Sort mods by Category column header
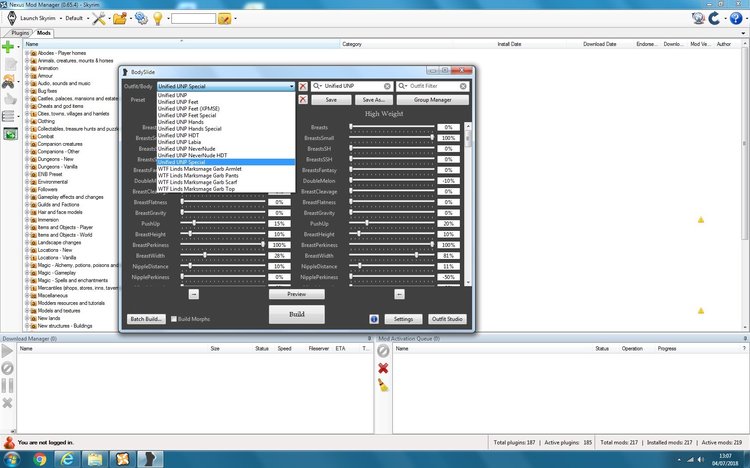The width and height of the screenshot is (750, 468). tap(352, 44)
